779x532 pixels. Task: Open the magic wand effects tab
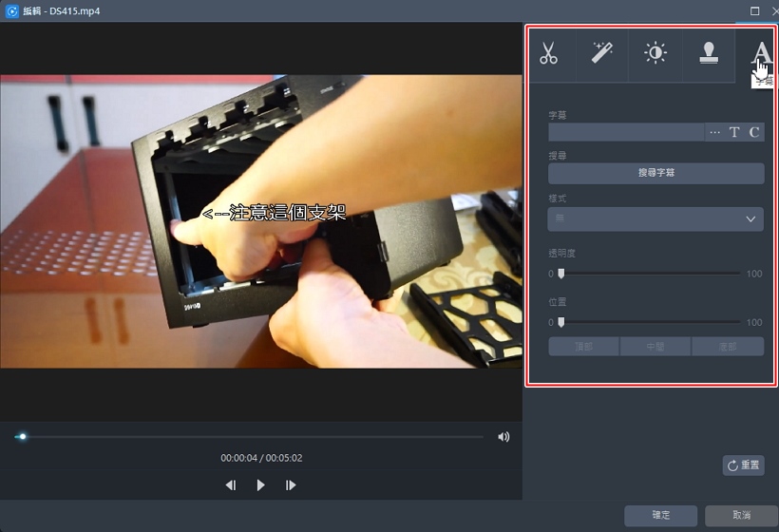pyautogui.click(x=601, y=54)
